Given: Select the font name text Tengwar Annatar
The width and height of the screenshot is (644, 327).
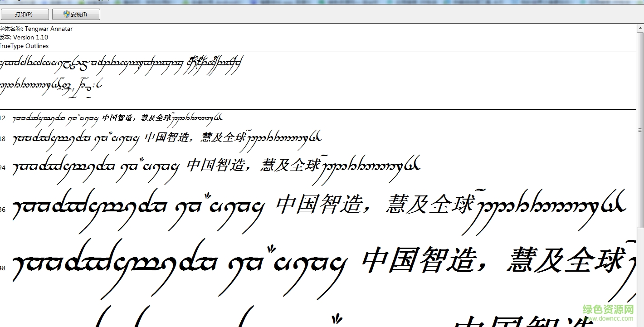Looking at the screenshot, I should pyautogui.click(x=49, y=29).
